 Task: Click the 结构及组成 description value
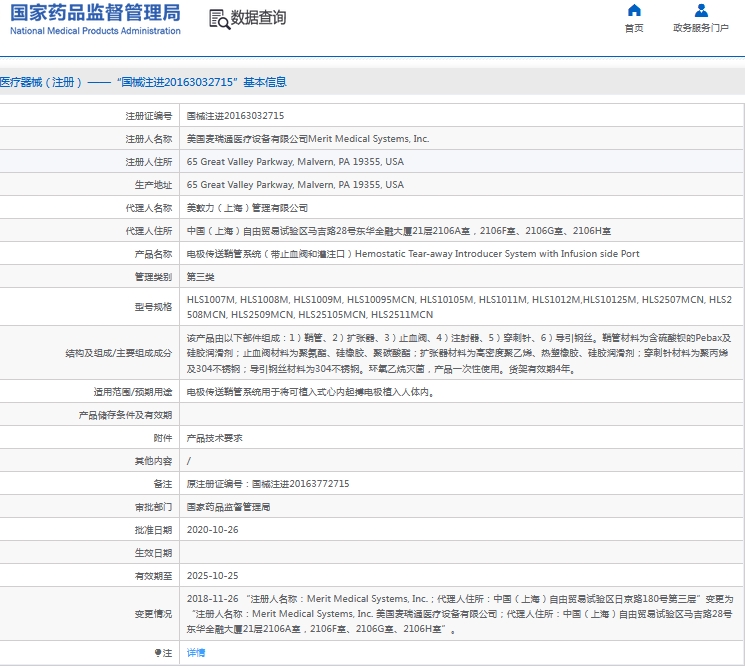click(x=458, y=353)
